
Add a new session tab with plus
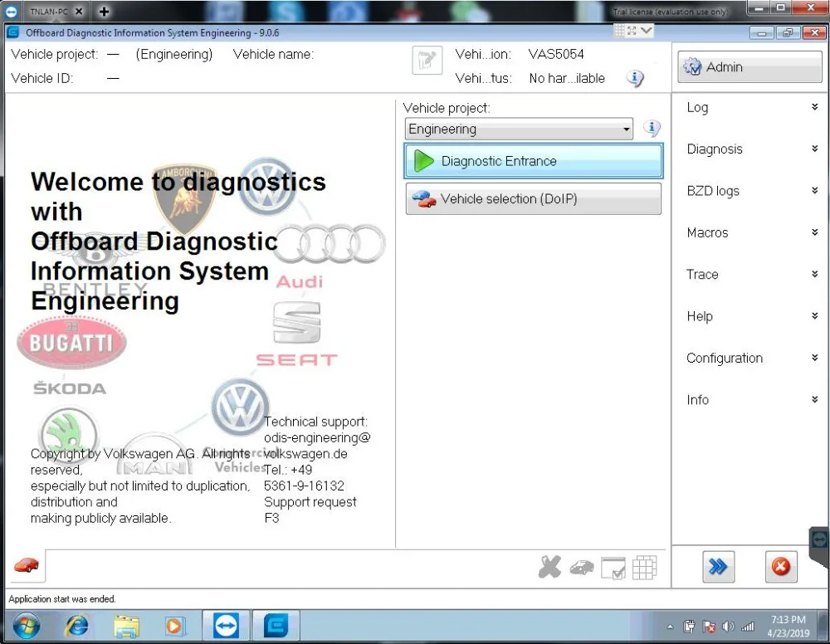(x=105, y=11)
